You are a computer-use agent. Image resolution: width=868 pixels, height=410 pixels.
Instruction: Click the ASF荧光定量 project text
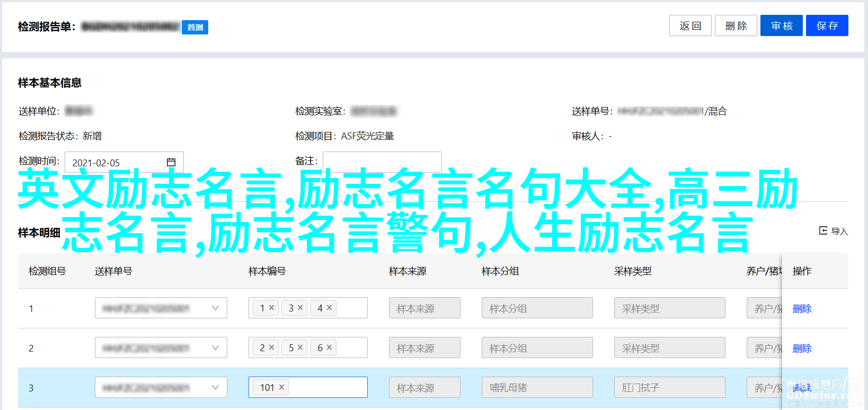(x=367, y=136)
